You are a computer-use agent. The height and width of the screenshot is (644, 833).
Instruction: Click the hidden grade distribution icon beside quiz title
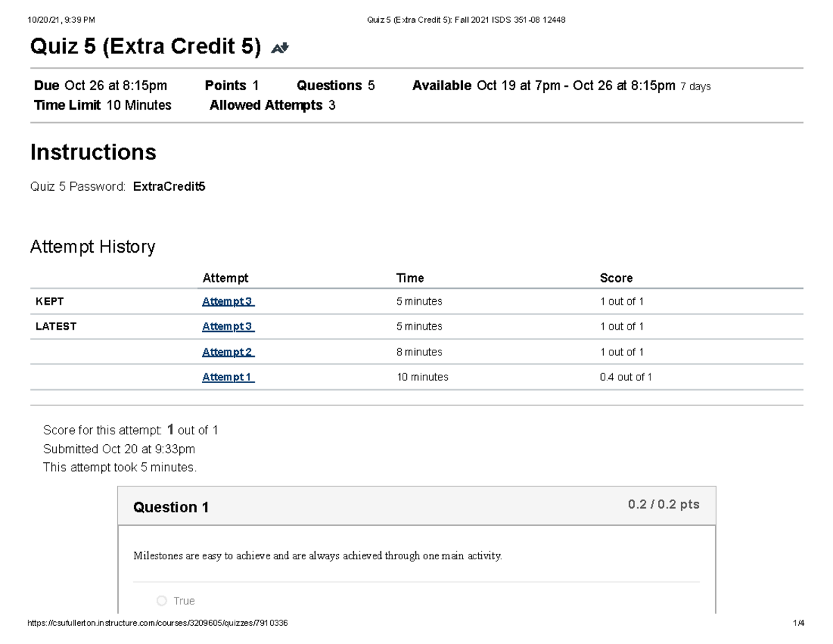pos(279,47)
